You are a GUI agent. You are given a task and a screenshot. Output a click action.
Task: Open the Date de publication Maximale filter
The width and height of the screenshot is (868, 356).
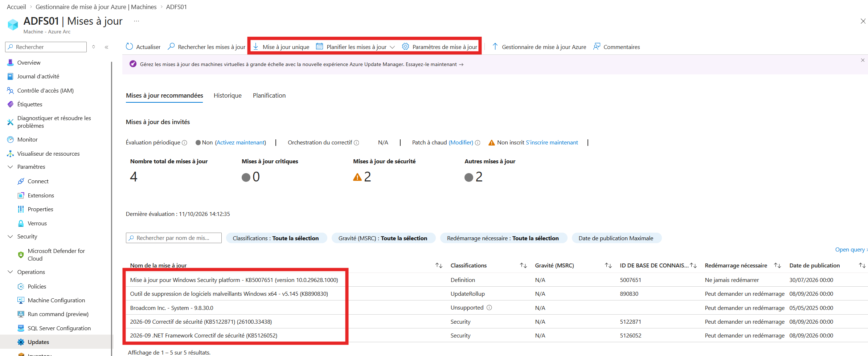pyautogui.click(x=616, y=238)
